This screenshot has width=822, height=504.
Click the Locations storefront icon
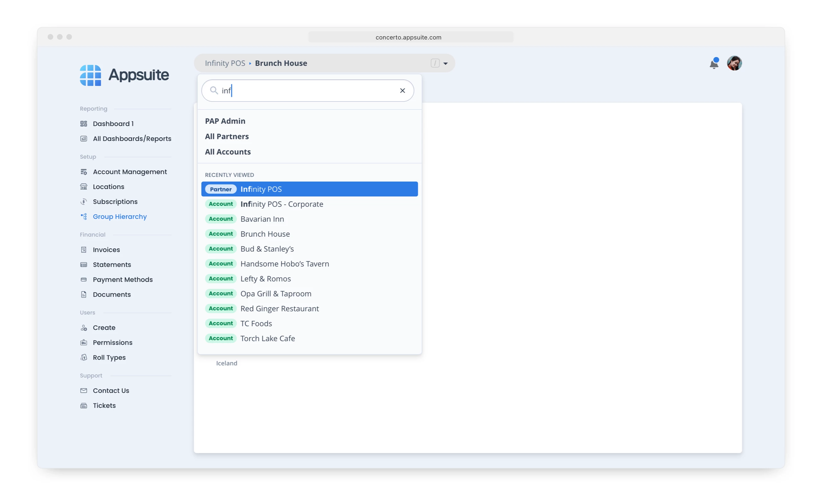tap(84, 187)
